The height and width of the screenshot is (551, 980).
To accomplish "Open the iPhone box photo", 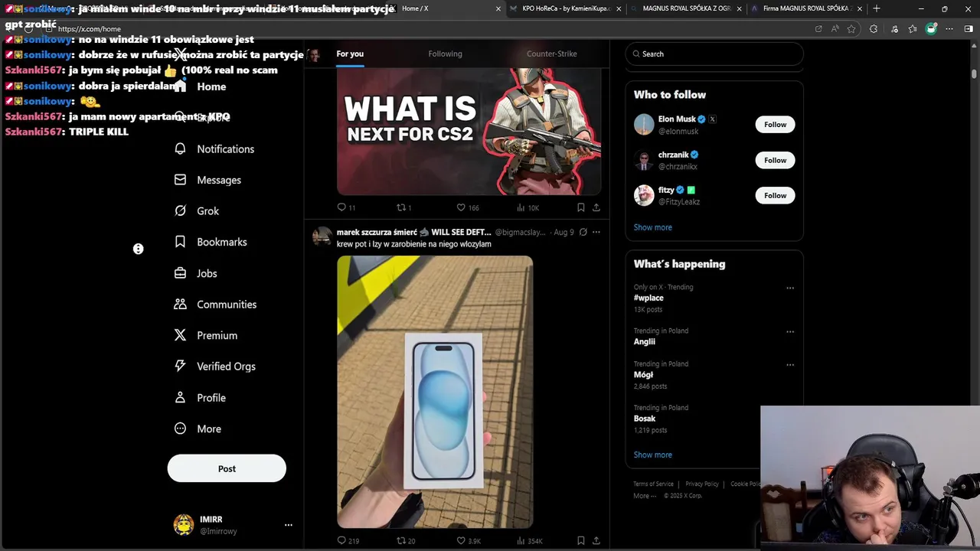I will 435,392.
